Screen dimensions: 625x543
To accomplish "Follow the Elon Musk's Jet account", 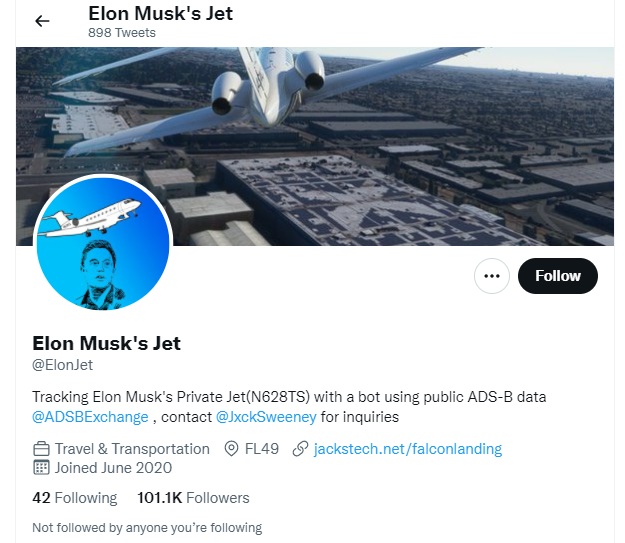I will (x=557, y=276).
